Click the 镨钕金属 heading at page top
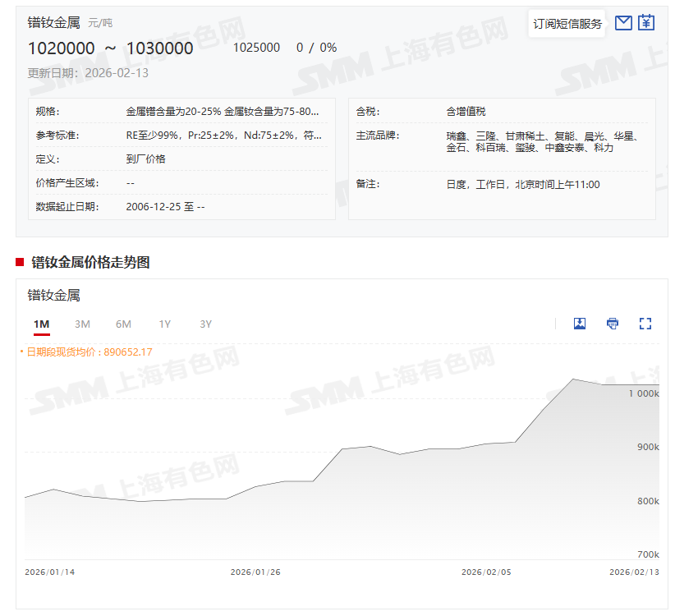The image size is (675, 616). (x=54, y=23)
